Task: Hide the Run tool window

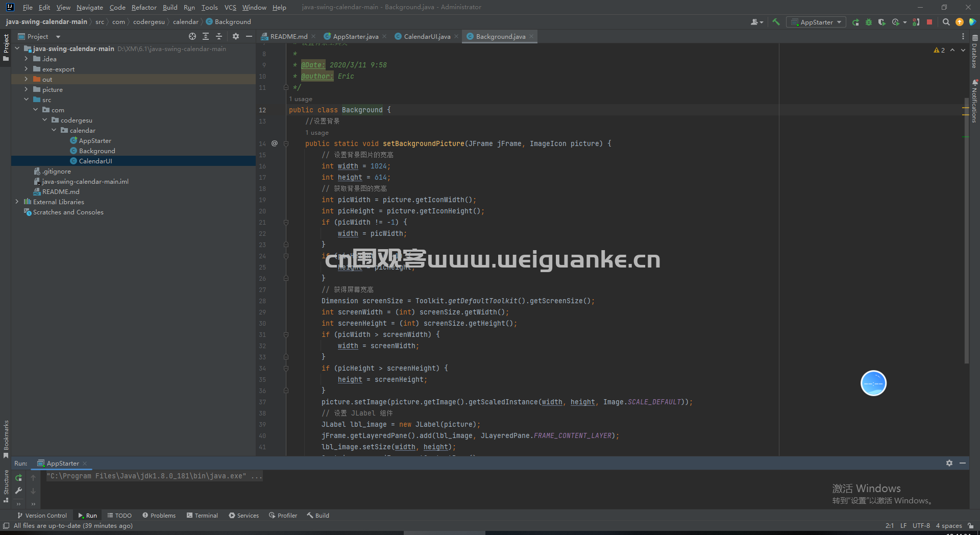Action: tap(963, 463)
